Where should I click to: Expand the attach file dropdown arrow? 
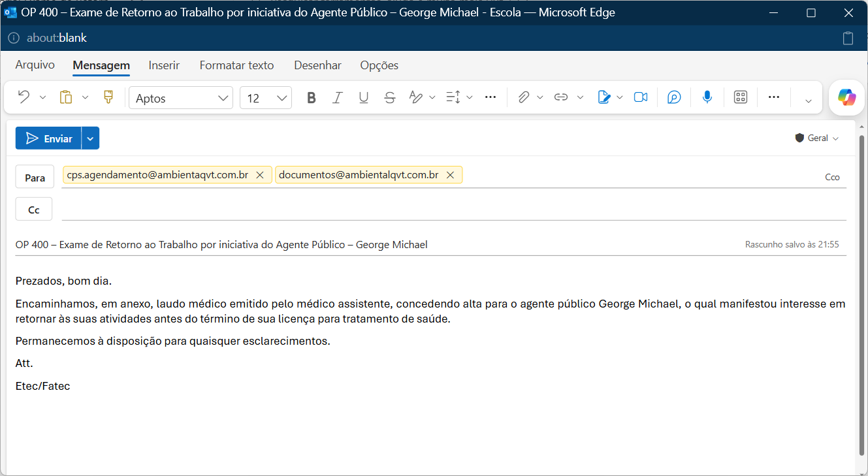pyautogui.click(x=540, y=98)
